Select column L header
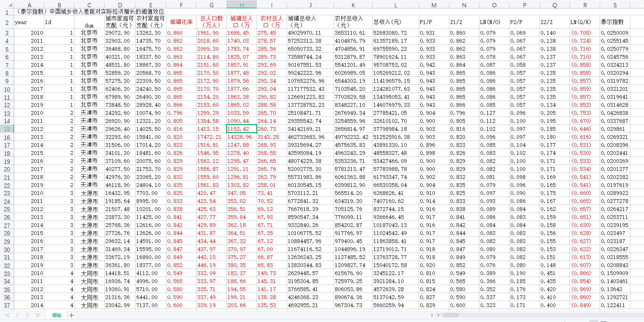The width and height of the screenshot is (644, 322). pyautogui.click(x=395, y=5)
